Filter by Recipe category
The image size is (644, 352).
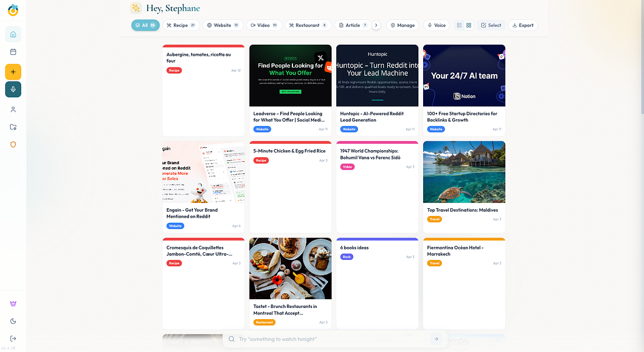181,25
